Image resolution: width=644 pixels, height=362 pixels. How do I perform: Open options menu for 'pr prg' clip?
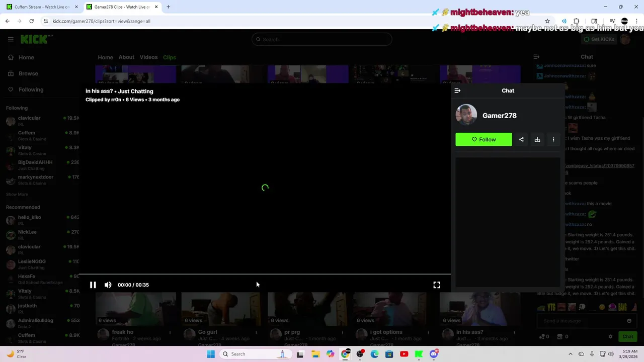pyautogui.click(x=342, y=332)
